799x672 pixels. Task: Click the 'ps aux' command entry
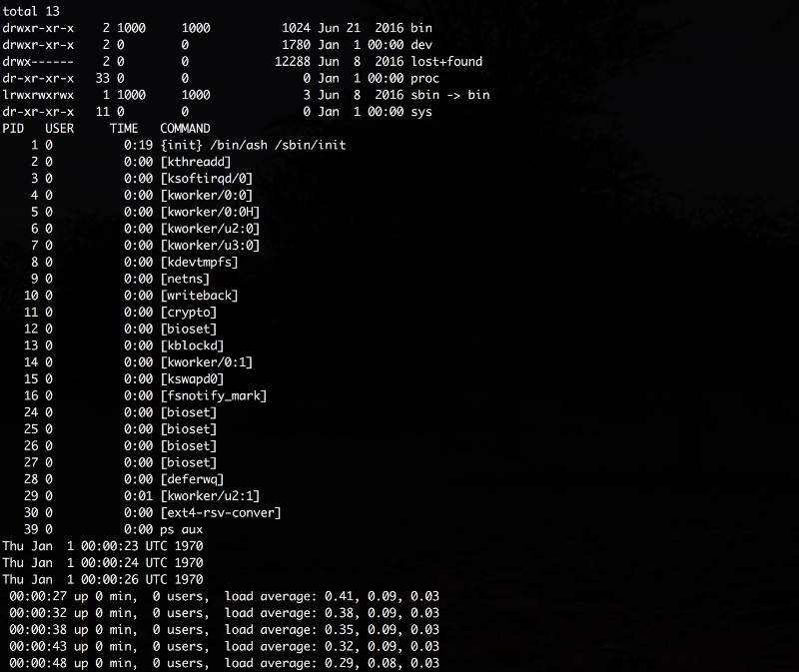point(182,530)
